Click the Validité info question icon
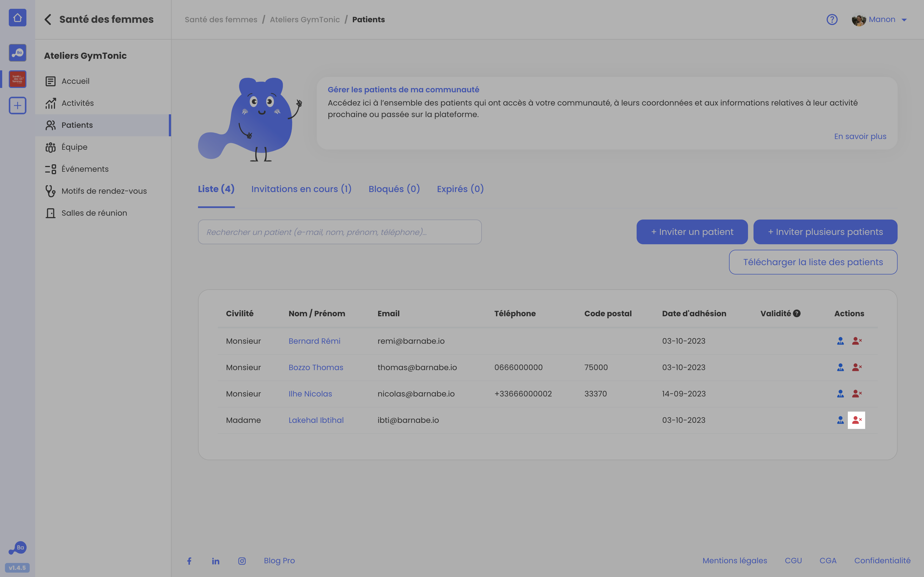924x577 pixels. [796, 313]
